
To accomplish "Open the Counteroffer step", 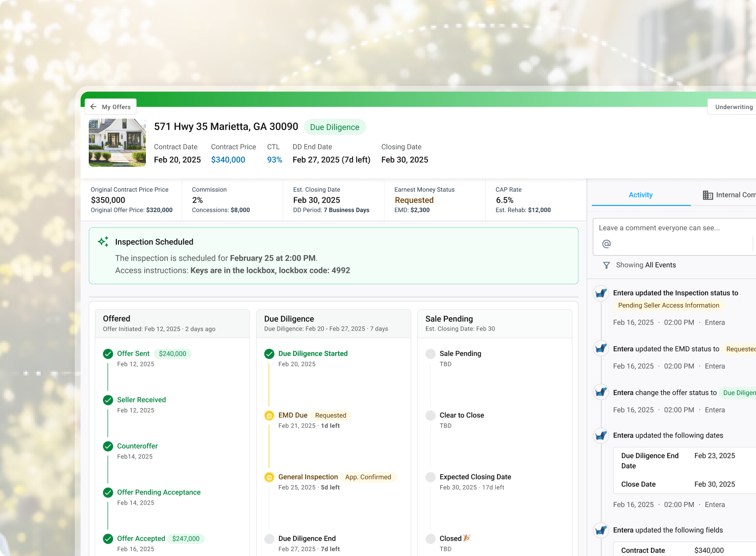I will tap(137, 446).
